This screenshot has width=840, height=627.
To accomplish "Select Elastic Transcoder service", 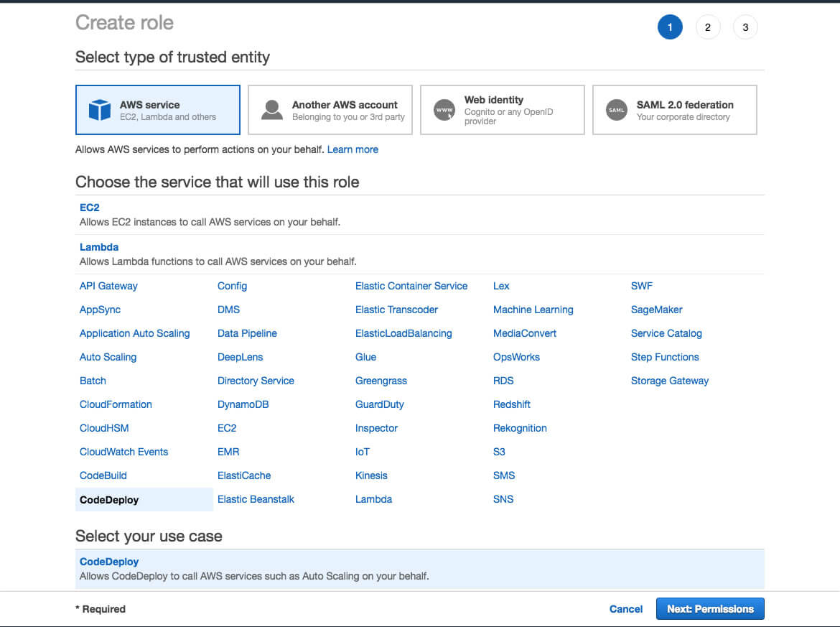I will (x=396, y=310).
